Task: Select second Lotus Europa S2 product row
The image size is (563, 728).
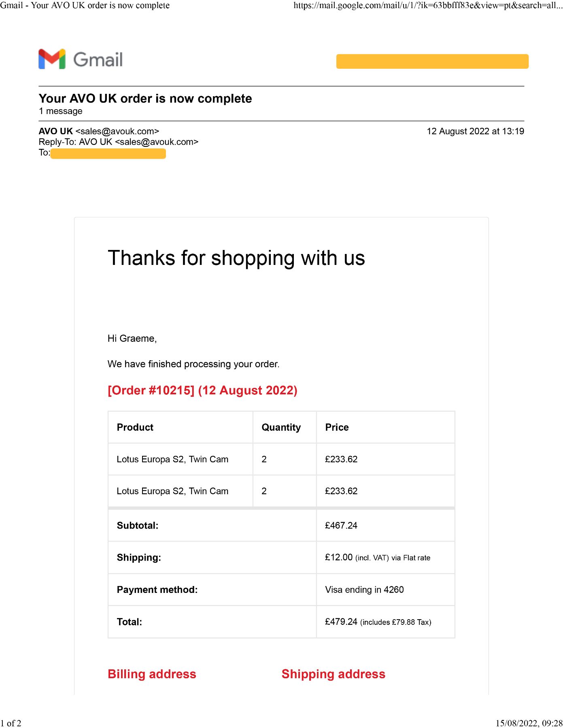Action: (x=281, y=491)
